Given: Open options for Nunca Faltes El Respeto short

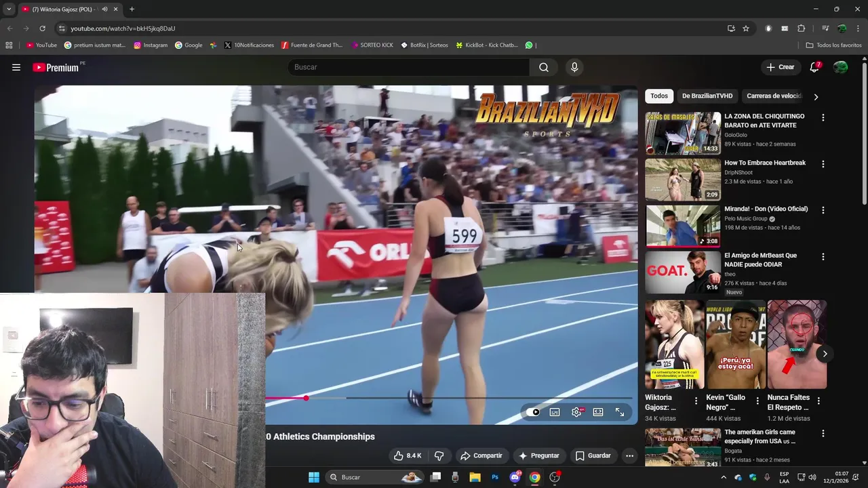Looking at the screenshot, I should (818, 401).
